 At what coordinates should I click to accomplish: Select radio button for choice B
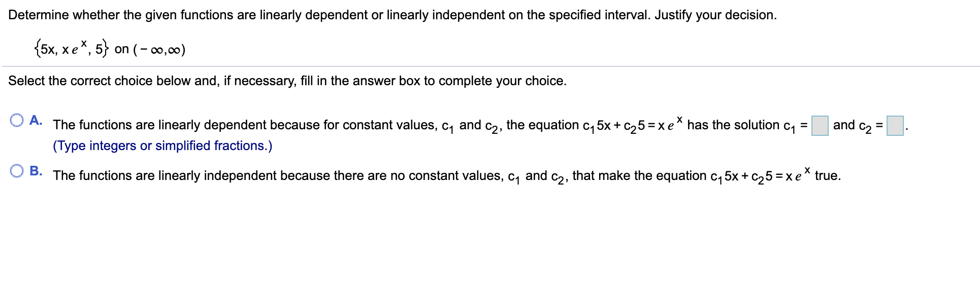click(17, 171)
